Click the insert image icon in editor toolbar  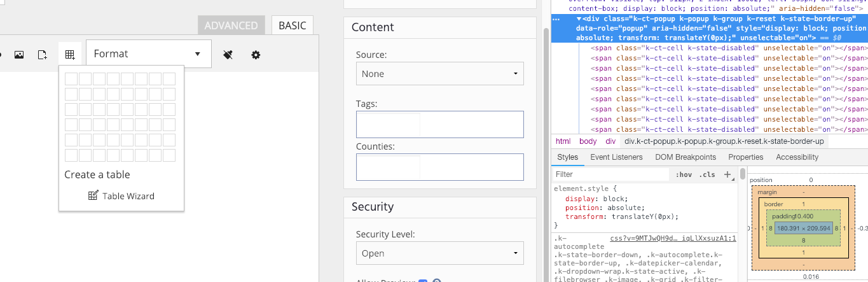pos(19,55)
